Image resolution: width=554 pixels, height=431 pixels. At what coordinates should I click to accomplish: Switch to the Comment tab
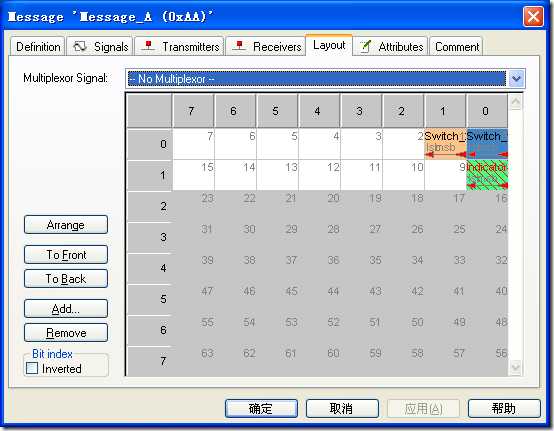click(456, 46)
